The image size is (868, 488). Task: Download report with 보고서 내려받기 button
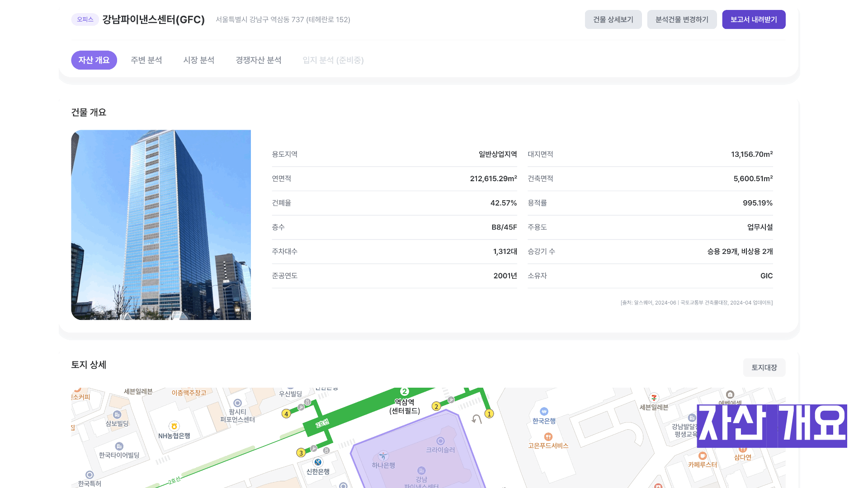pos(754,19)
